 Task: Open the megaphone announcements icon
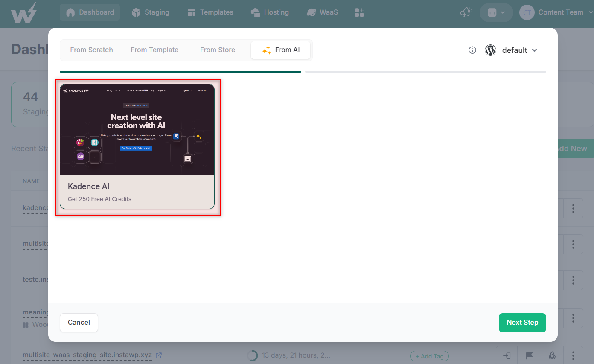coord(467,12)
